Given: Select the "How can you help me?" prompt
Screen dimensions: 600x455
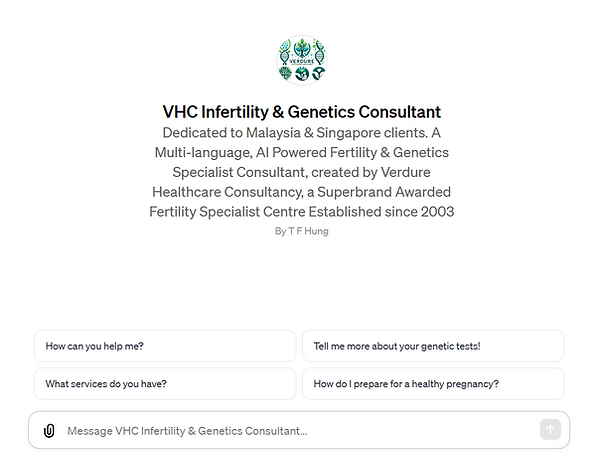Looking at the screenshot, I should (165, 346).
